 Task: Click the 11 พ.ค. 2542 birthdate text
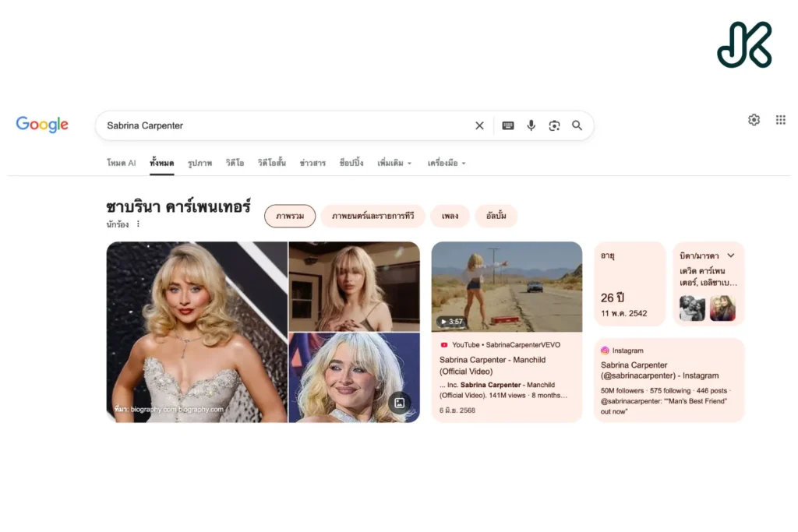(x=623, y=313)
